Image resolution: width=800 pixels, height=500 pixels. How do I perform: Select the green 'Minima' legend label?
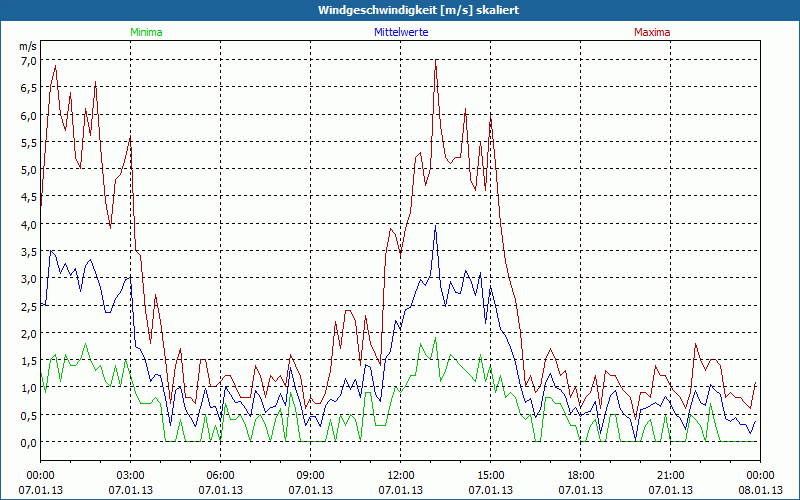pyautogui.click(x=146, y=32)
